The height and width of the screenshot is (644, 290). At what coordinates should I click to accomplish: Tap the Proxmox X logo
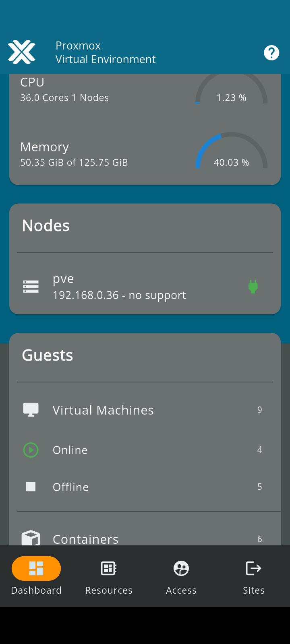point(22,52)
